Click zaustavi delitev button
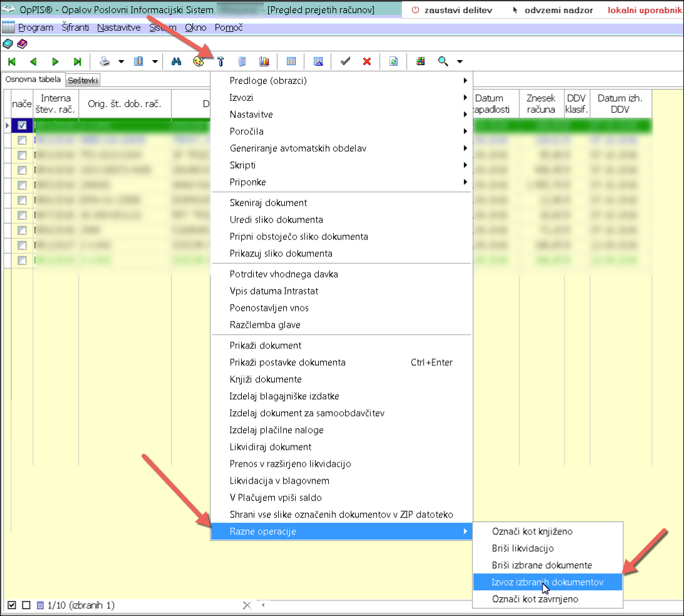 [452, 10]
